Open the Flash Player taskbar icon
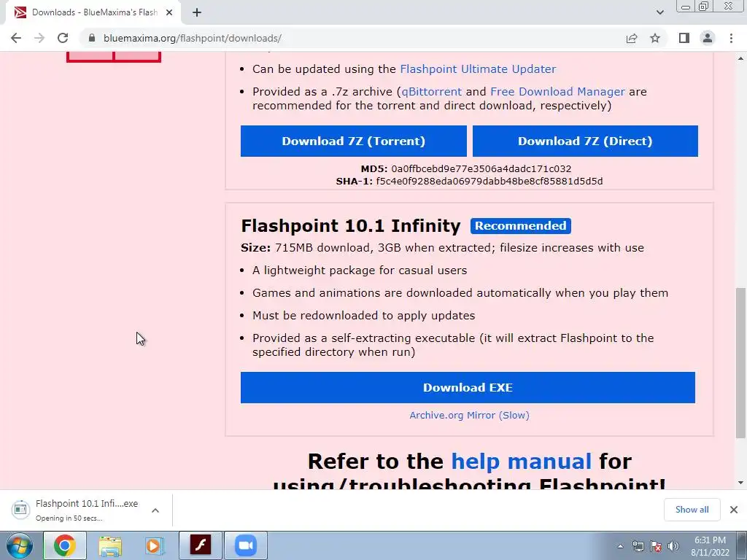747x560 pixels. (201, 545)
